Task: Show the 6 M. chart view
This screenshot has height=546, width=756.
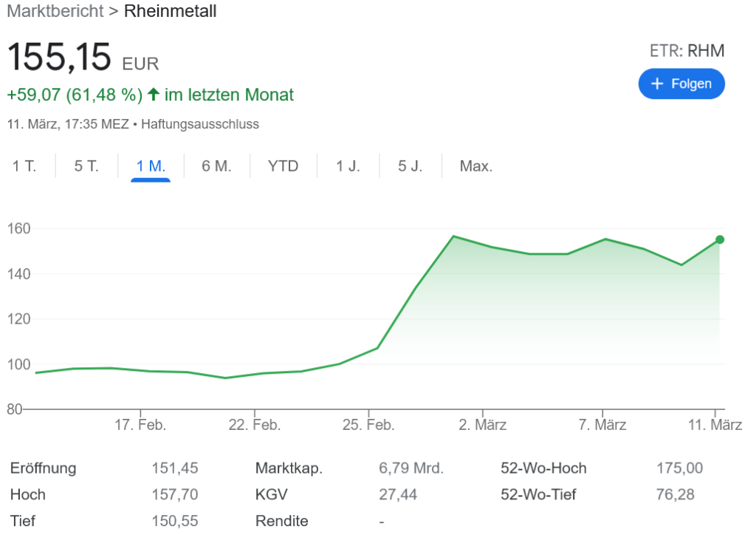Action: click(x=216, y=166)
